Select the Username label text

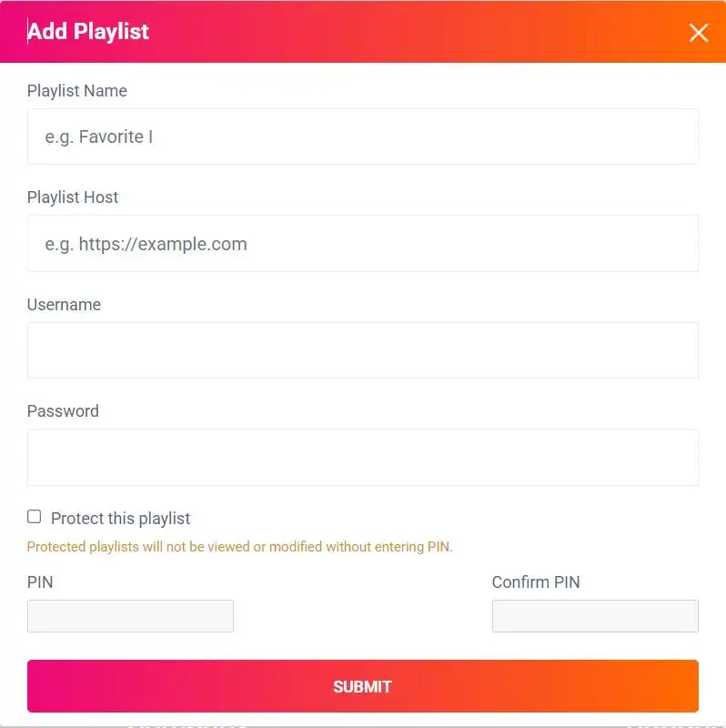point(64,305)
